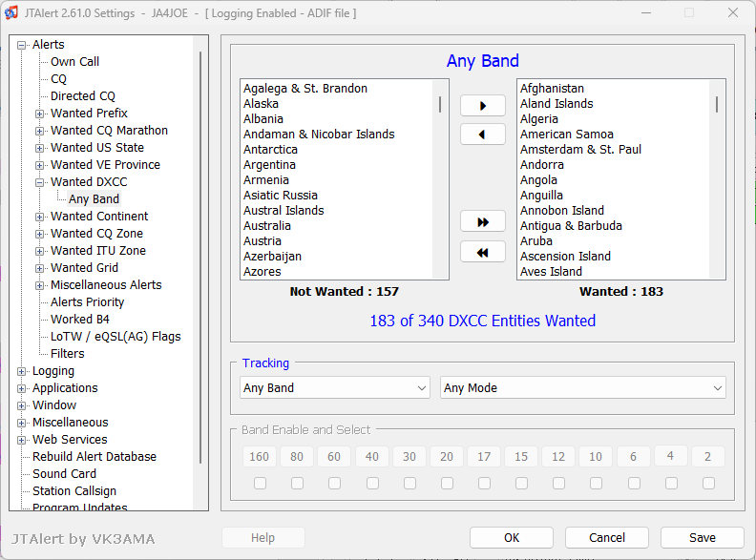Click the Wanted list scrollbar thumb
The width and height of the screenshot is (756, 560).
(717, 104)
